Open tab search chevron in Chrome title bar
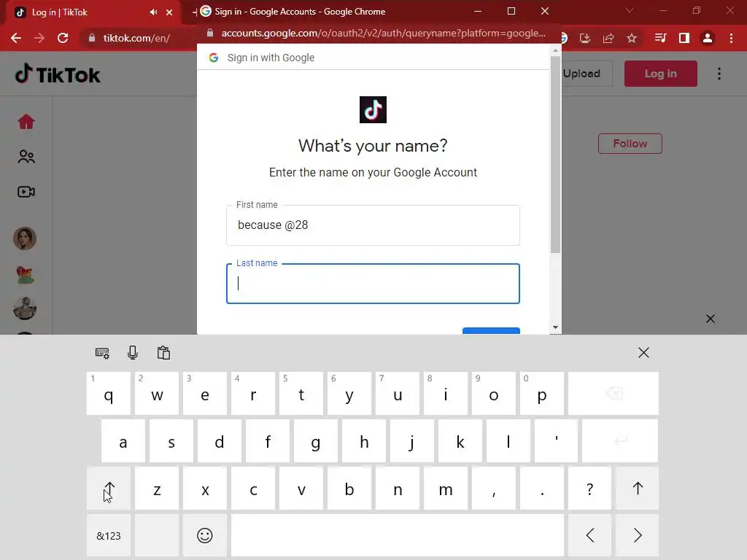The height and width of the screenshot is (560, 747). [630, 10]
